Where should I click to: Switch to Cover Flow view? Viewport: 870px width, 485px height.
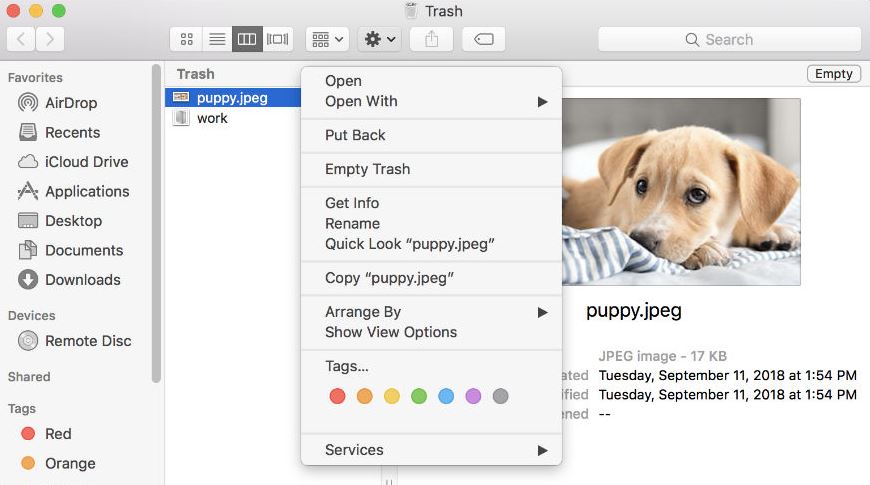(277, 39)
